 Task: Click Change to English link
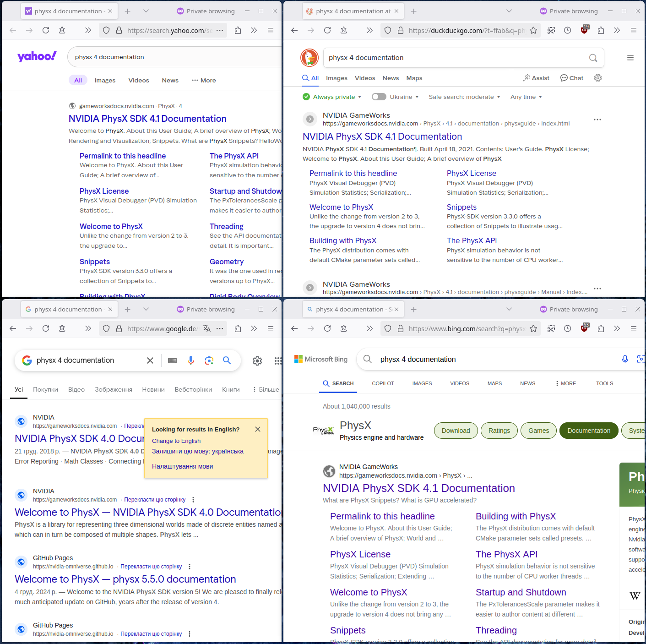pos(176,441)
